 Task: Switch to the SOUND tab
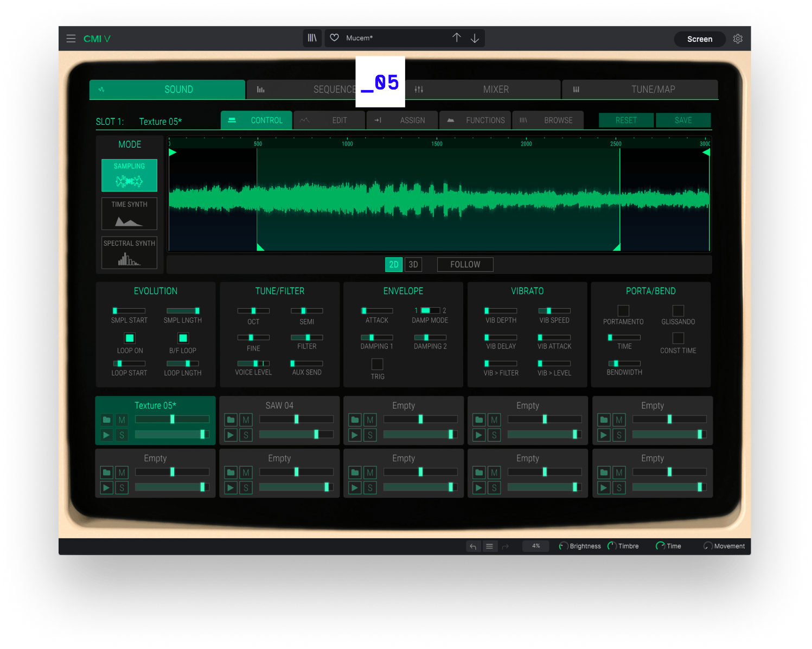[x=167, y=90]
